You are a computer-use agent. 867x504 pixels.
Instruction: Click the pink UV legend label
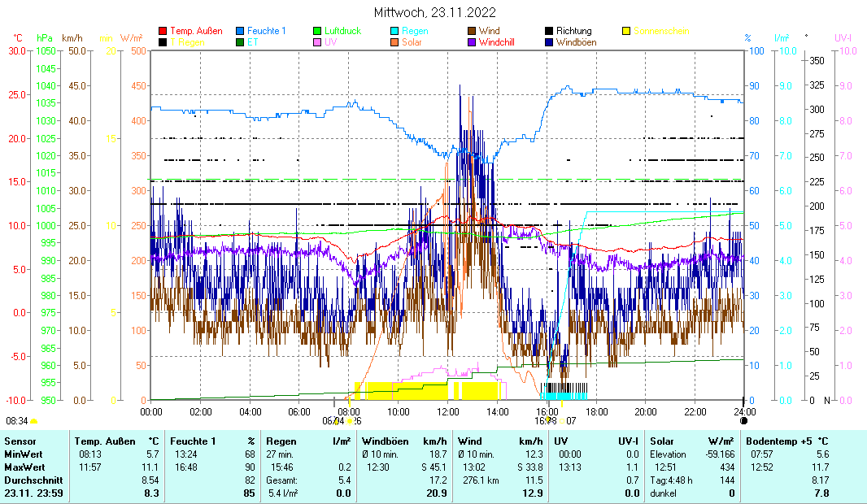[330, 42]
